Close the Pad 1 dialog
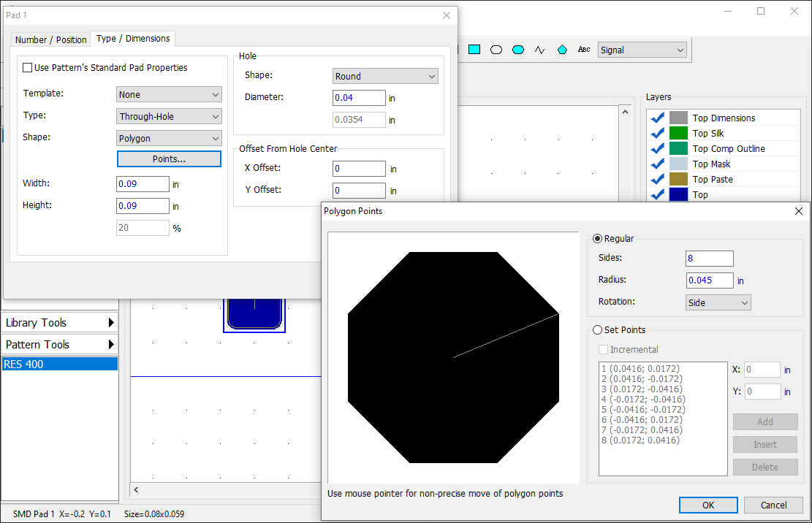Image resolution: width=812 pixels, height=523 pixels. 447,15
